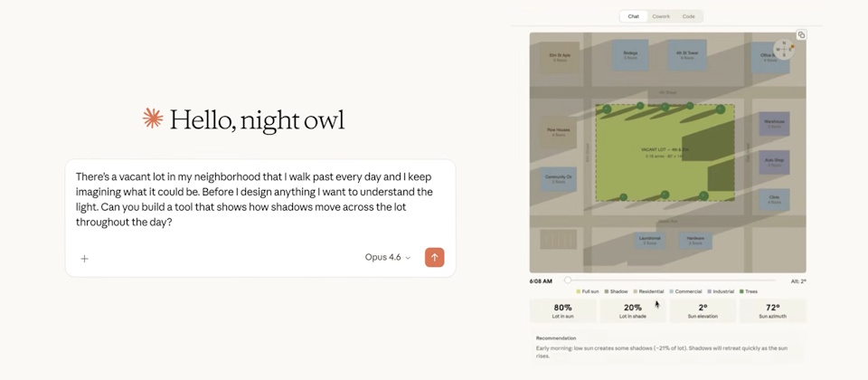Image resolution: width=868 pixels, height=380 pixels.
Task: Click the 4th St Tower building
Action: (686, 56)
